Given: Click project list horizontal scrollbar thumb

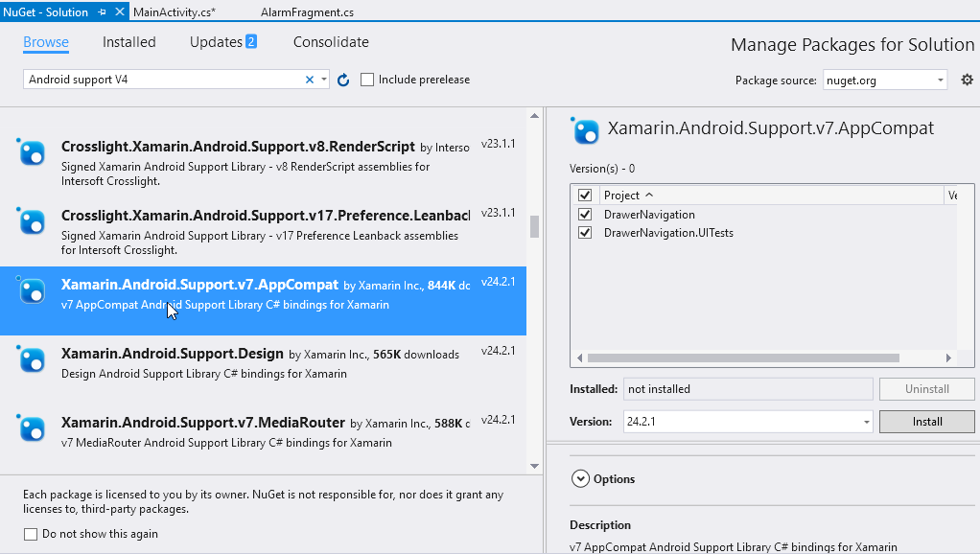Looking at the screenshot, I should click(x=744, y=358).
